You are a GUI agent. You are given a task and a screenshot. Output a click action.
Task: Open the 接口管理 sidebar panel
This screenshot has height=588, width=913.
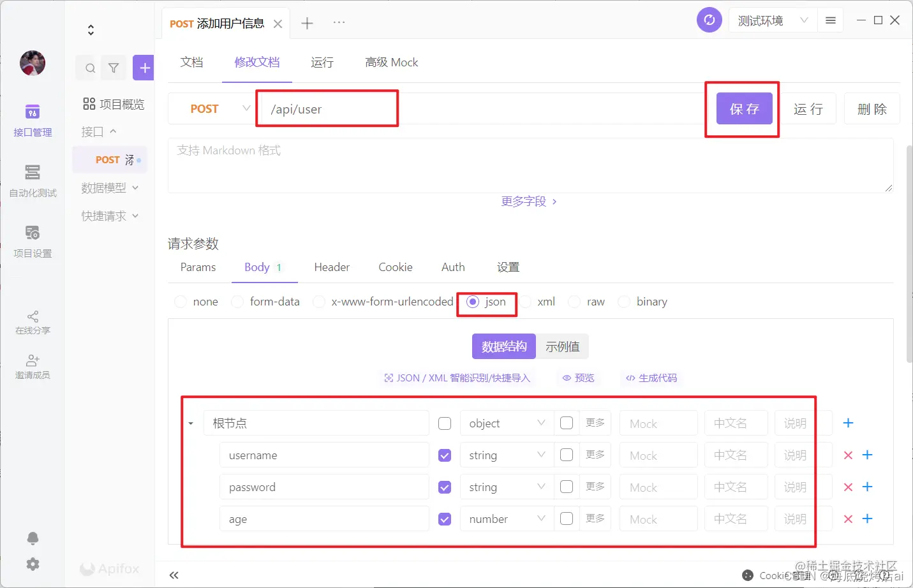click(32, 121)
